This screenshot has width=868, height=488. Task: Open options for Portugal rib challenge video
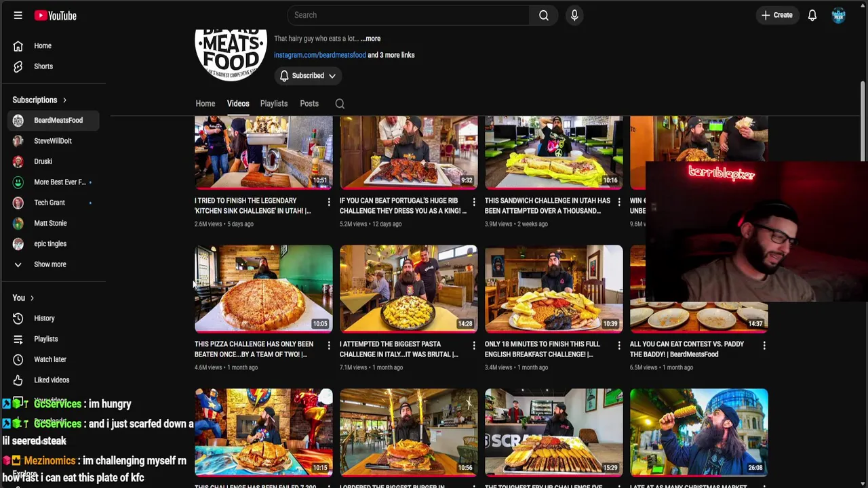pyautogui.click(x=474, y=202)
